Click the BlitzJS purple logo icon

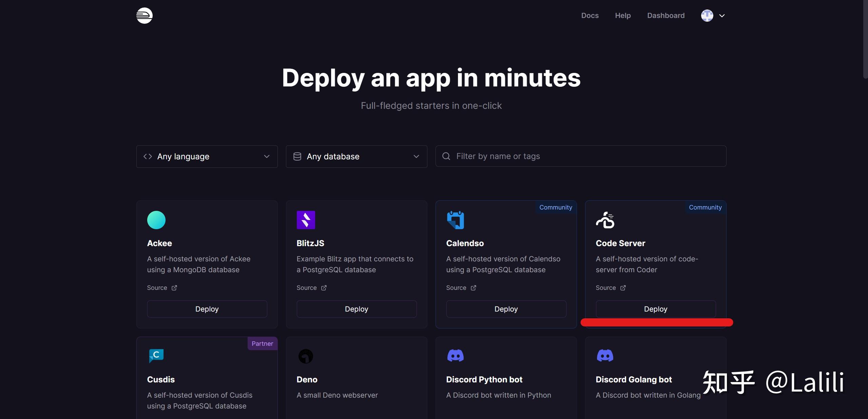coord(306,220)
